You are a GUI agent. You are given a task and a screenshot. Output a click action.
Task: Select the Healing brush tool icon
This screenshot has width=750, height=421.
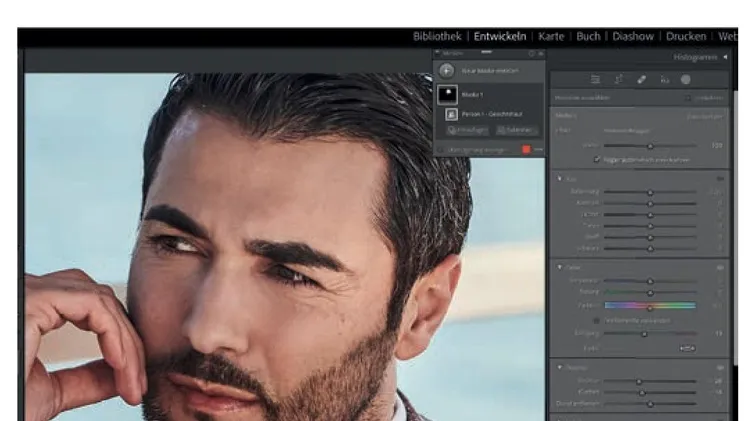coord(642,79)
